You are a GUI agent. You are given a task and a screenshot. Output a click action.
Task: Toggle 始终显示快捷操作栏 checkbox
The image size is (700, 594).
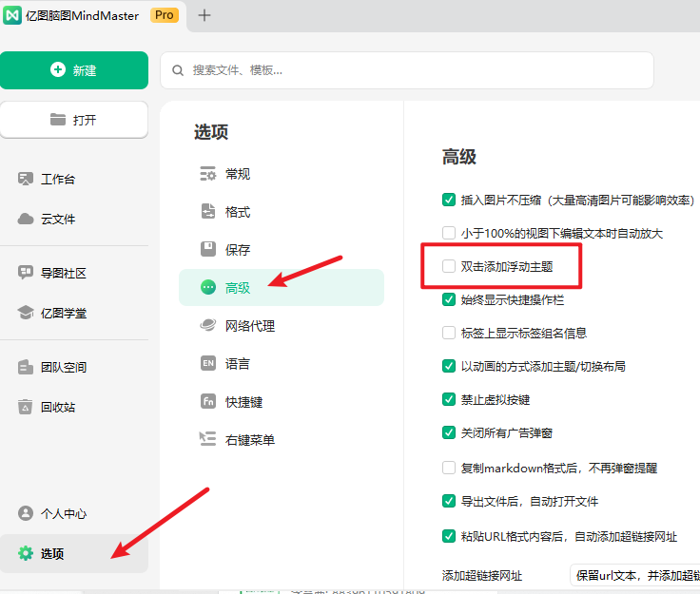[x=449, y=299]
